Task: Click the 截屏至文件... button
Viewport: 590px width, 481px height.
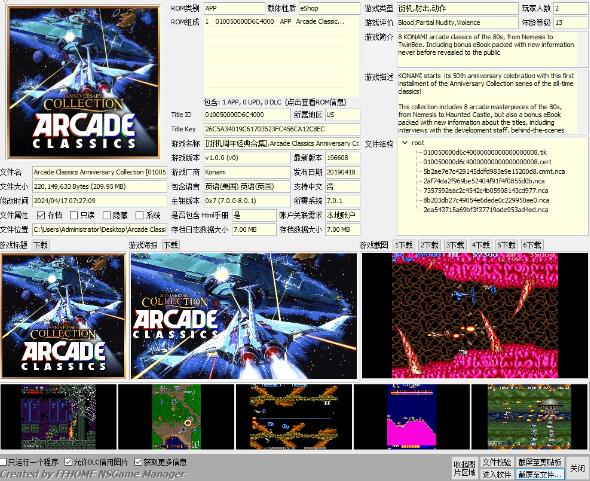Action: (540, 474)
